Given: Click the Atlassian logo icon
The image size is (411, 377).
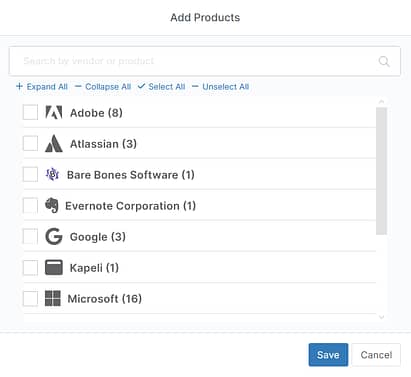Looking at the screenshot, I should [54, 144].
